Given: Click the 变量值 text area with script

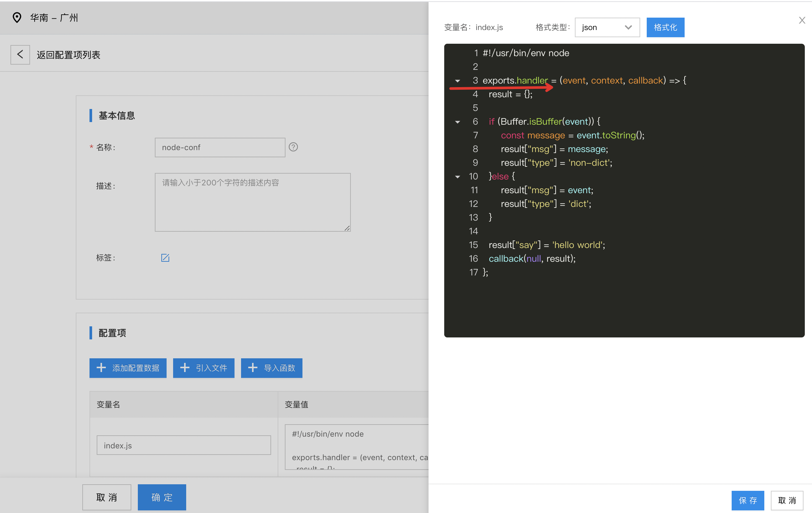Looking at the screenshot, I should 356,447.
